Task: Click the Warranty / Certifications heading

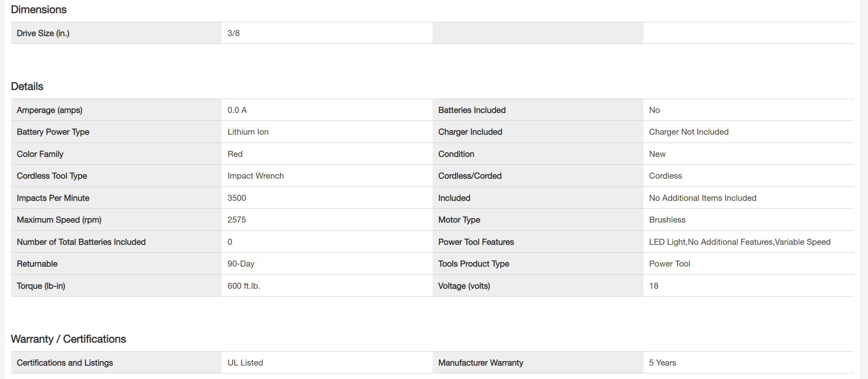Action: (68, 339)
